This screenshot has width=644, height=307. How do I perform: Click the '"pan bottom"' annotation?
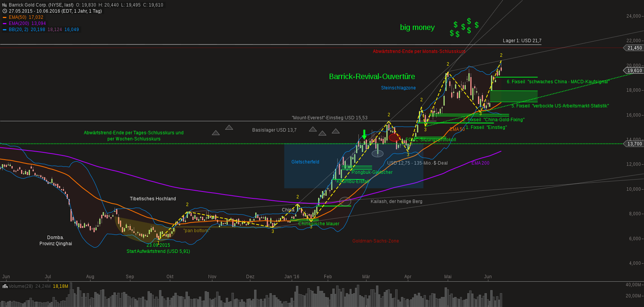[197, 231]
